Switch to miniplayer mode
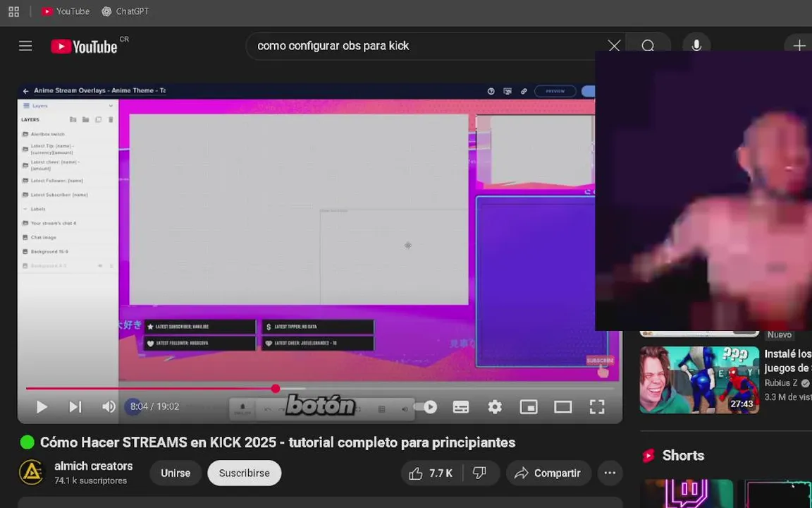Image resolution: width=812 pixels, height=508 pixels. click(529, 407)
